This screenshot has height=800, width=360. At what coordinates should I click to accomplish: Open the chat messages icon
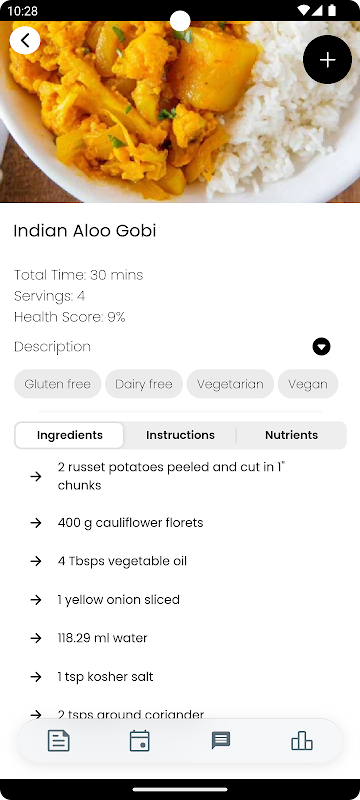pos(221,740)
